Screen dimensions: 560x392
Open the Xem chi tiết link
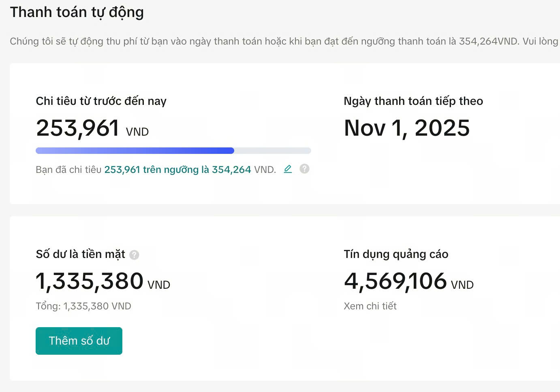pos(370,306)
